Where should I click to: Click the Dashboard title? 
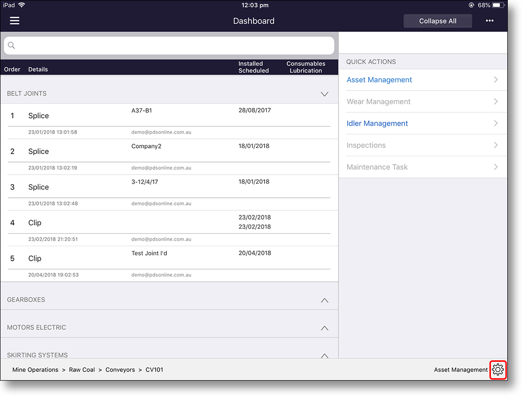(254, 21)
